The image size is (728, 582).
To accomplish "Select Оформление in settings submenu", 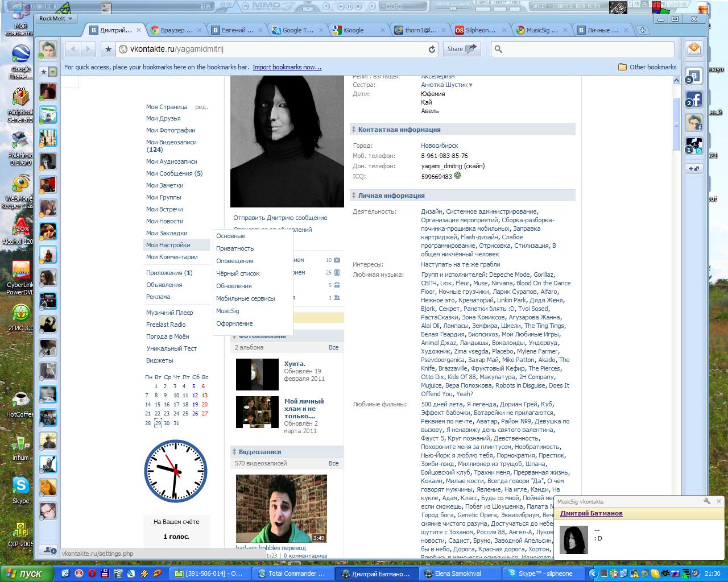I will pos(234,323).
